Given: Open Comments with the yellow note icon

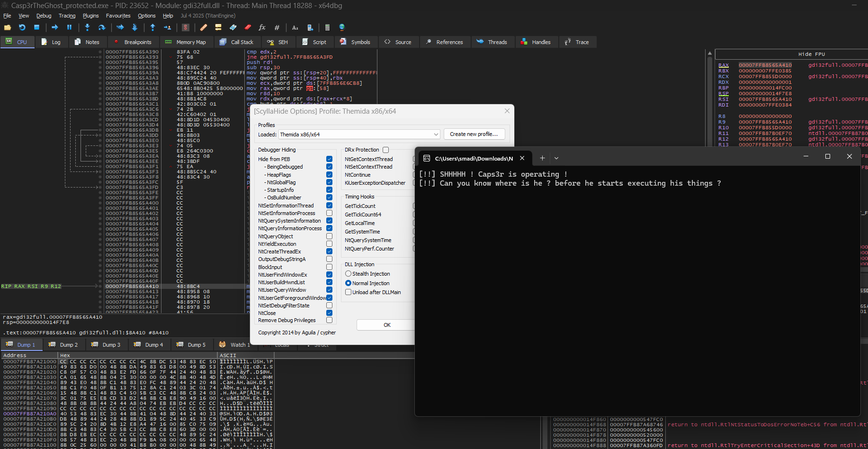Looking at the screenshot, I should click(x=218, y=27).
